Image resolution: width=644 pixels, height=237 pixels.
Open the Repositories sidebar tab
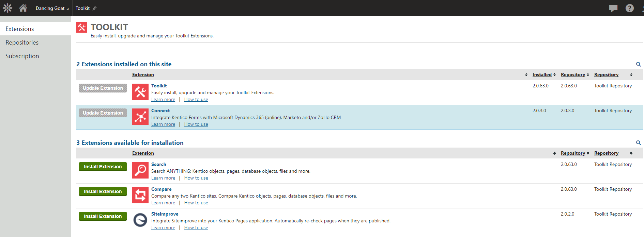coord(35,43)
